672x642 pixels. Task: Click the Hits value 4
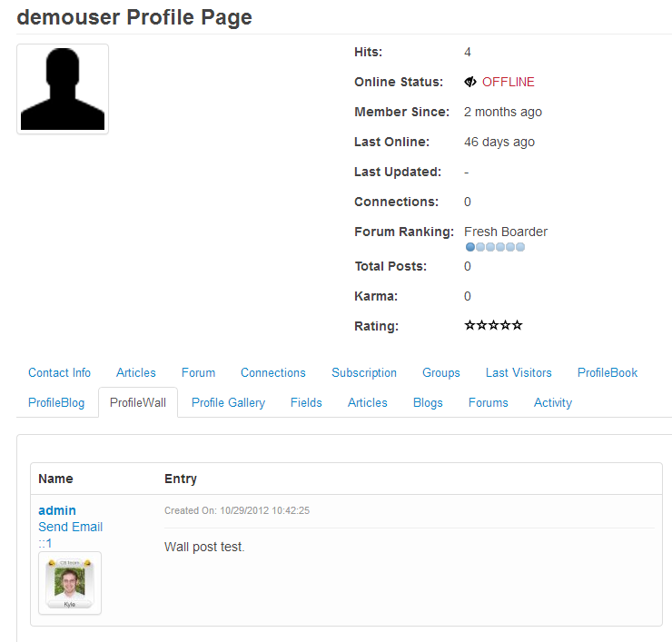tap(468, 52)
